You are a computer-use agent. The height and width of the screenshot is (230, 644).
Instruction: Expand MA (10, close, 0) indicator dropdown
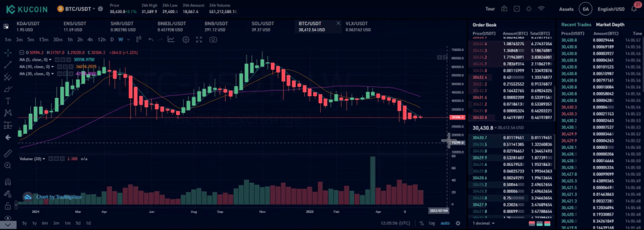pyautogui.click(x=53, y=67)
